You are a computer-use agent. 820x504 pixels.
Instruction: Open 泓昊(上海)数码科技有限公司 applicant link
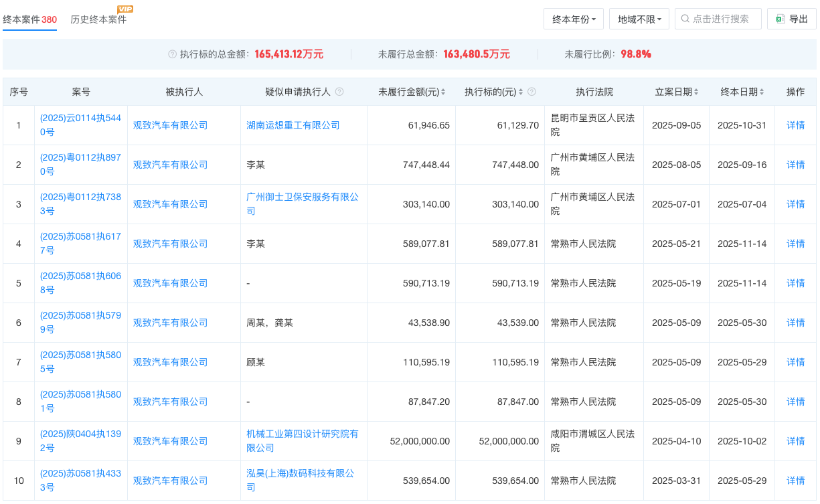click(300, 480)
